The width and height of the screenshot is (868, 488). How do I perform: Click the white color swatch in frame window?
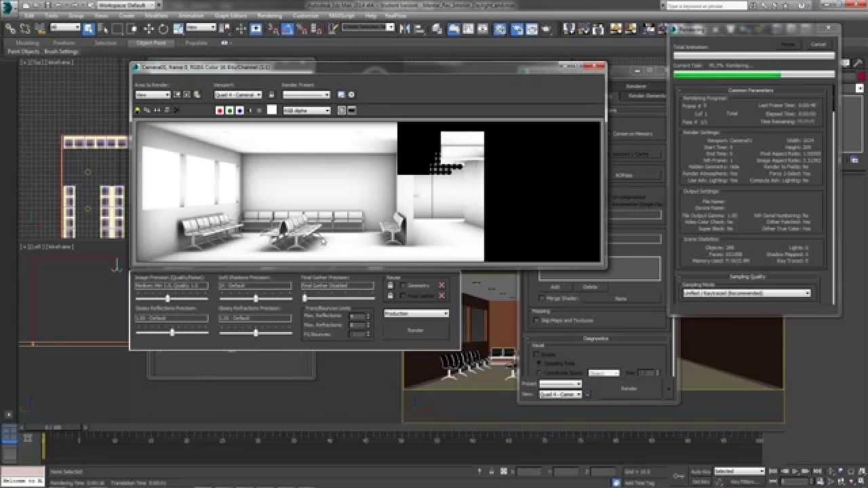point(272,110)
